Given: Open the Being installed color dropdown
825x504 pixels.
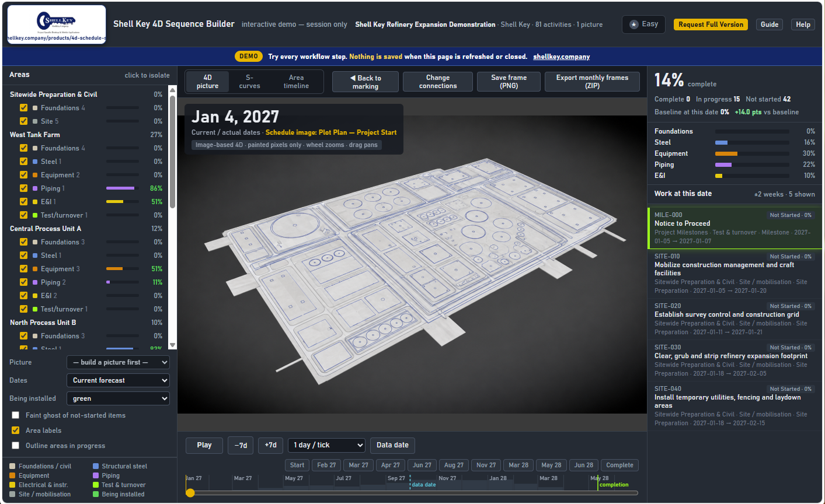Looking at the screenshot, I should [119, 398].
